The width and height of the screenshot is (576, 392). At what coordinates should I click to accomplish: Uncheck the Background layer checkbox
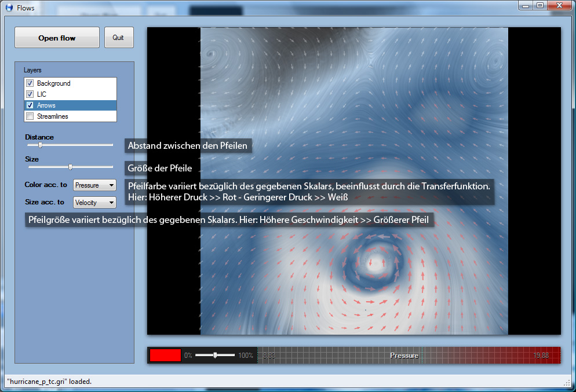30,83
